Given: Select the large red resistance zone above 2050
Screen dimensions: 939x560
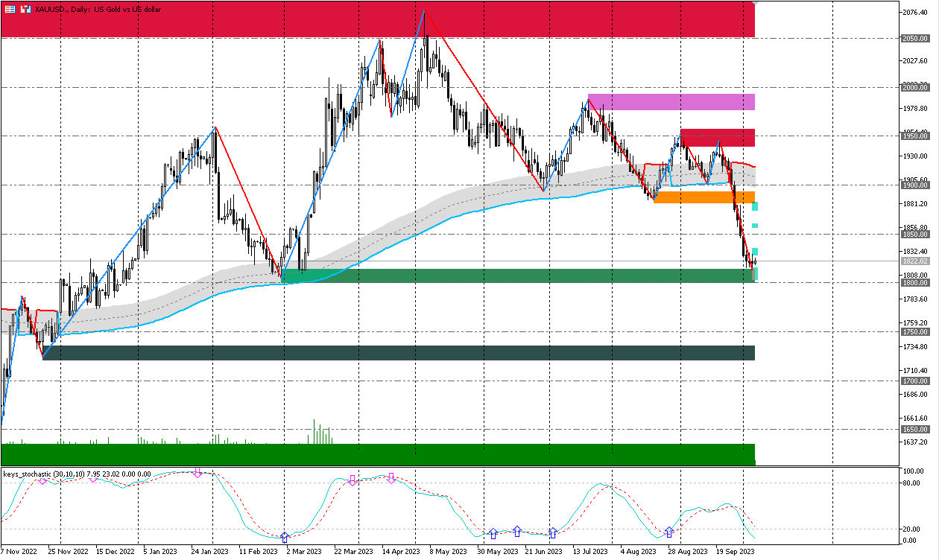Looking at the screenshot, I should pos(377,19).
